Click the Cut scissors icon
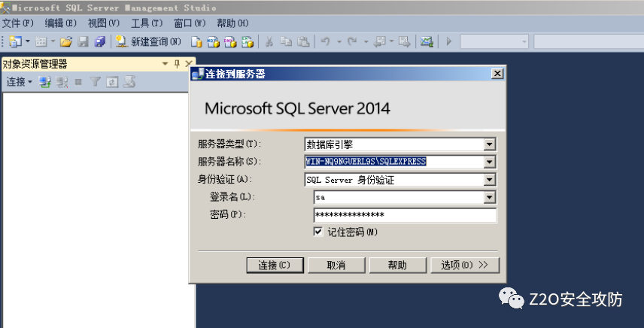Screen dimensions: 644x328 click(x=269, y=41)
